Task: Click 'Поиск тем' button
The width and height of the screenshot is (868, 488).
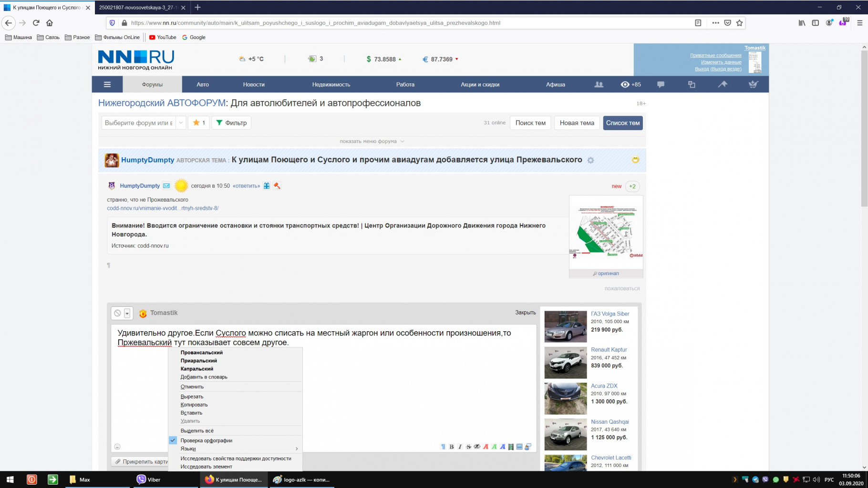Action: [530, 123]
